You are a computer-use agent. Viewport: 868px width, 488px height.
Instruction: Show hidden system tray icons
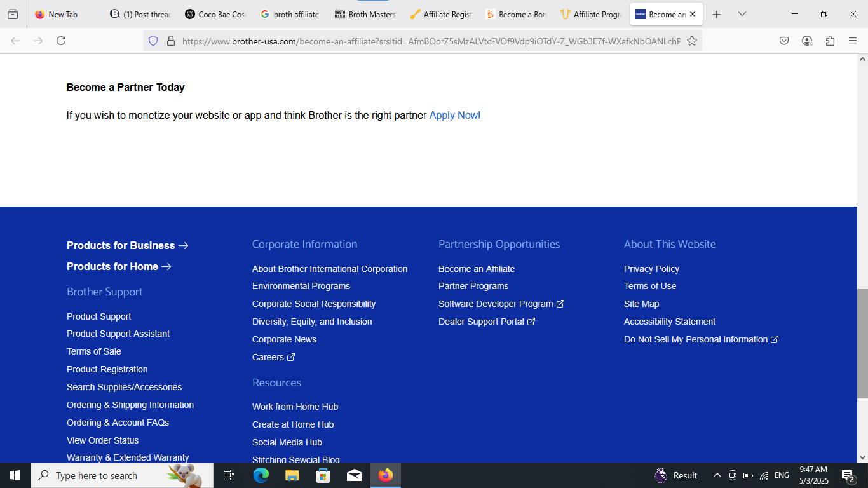717,475
